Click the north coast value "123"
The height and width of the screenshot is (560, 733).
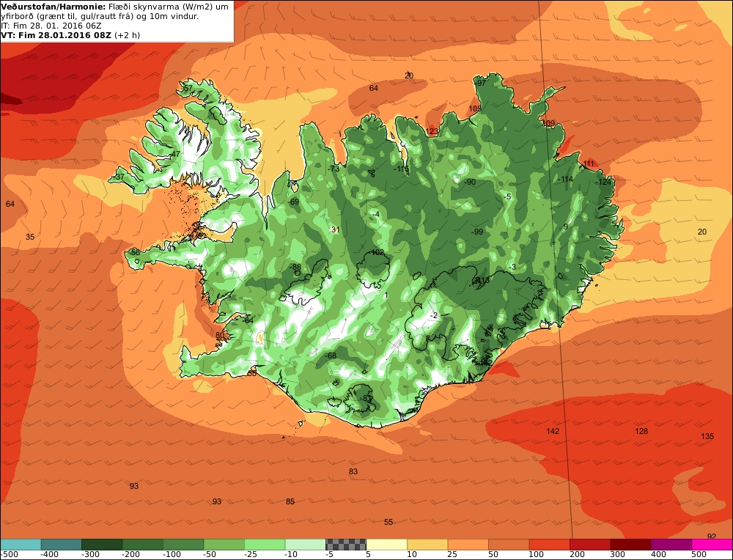pyautogui.click(x=432, y=131)
